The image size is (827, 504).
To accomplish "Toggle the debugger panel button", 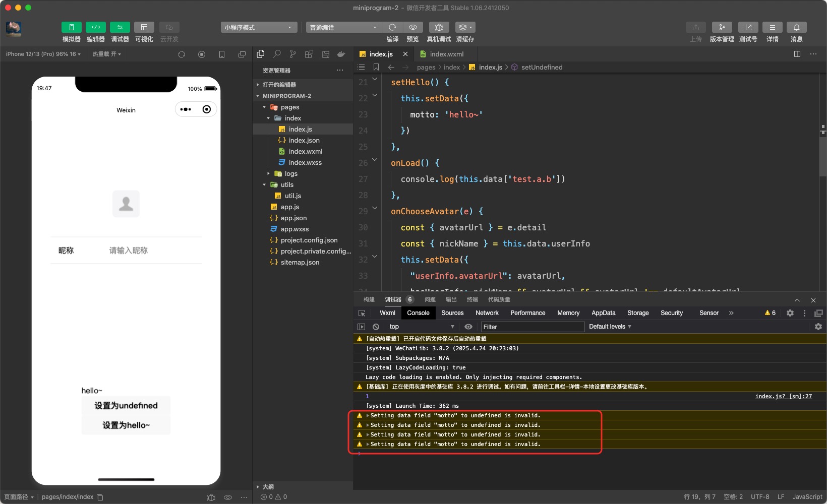I will [x=120, y=27].
